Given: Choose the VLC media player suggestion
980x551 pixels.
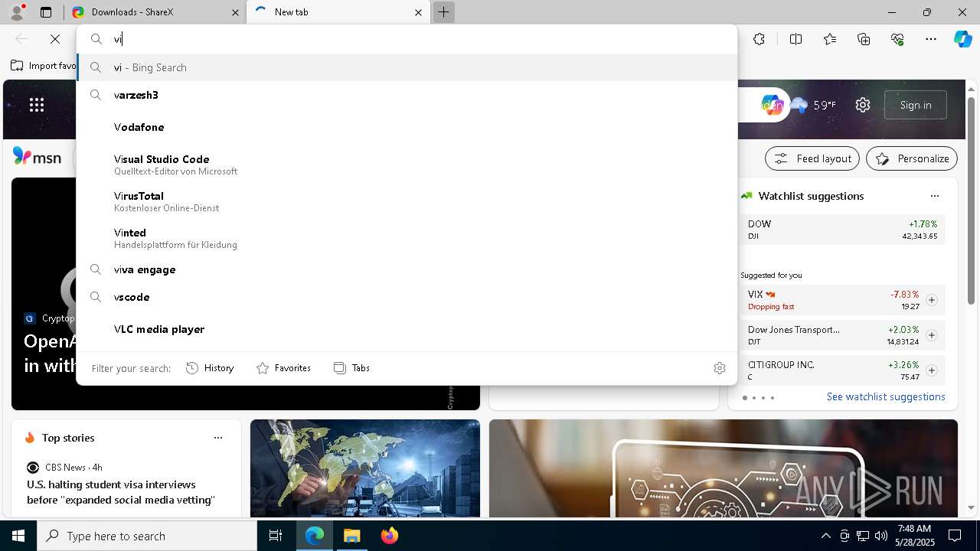Looking at the screenshot, I should pyautogui.click(x=407, y=329).
